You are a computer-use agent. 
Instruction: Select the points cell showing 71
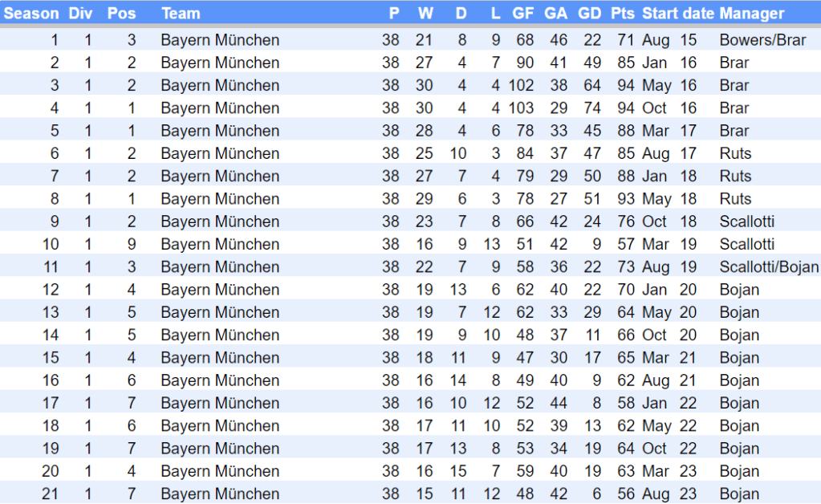click(626, 40)
